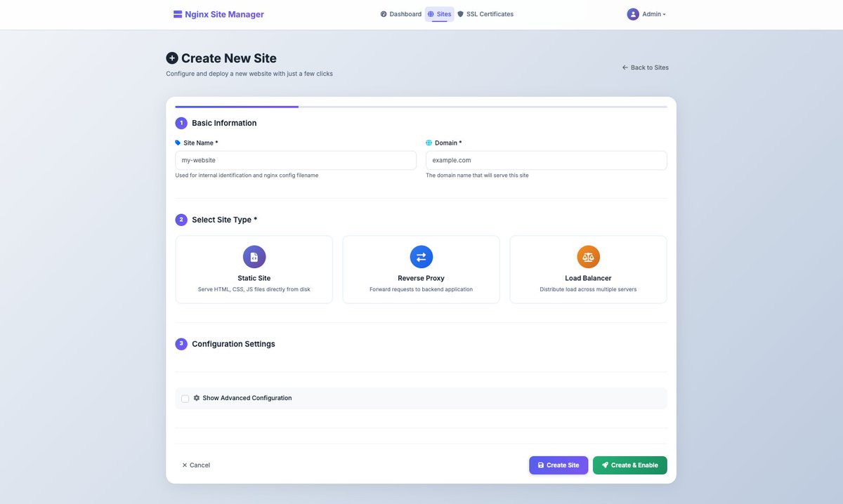
Task: Click 'Configure and deploy a new website' subtitle
Action: (249, 74)
